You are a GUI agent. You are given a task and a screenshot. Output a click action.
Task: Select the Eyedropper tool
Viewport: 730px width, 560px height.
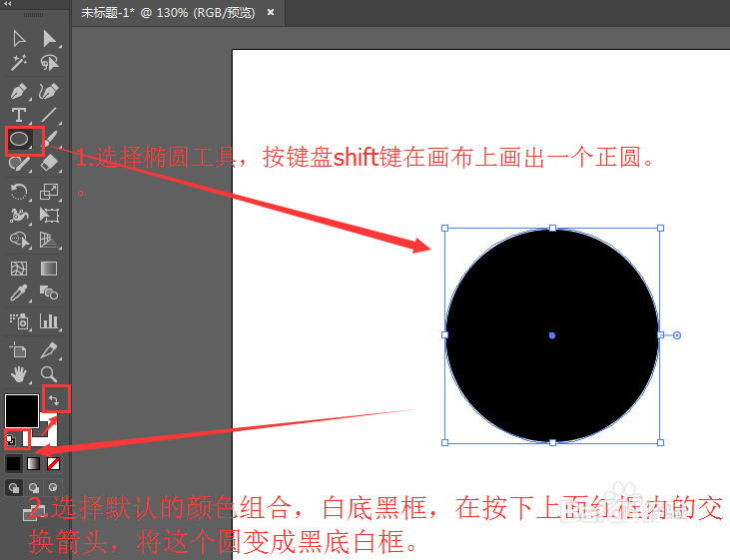pyautogui.click(x=19, y=292)
